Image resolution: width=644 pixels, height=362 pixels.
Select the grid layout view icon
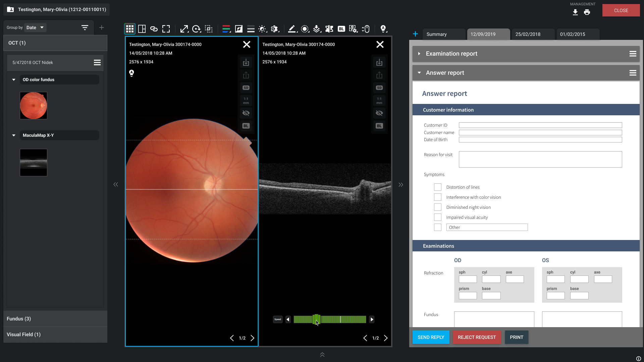tap(130, 29)
